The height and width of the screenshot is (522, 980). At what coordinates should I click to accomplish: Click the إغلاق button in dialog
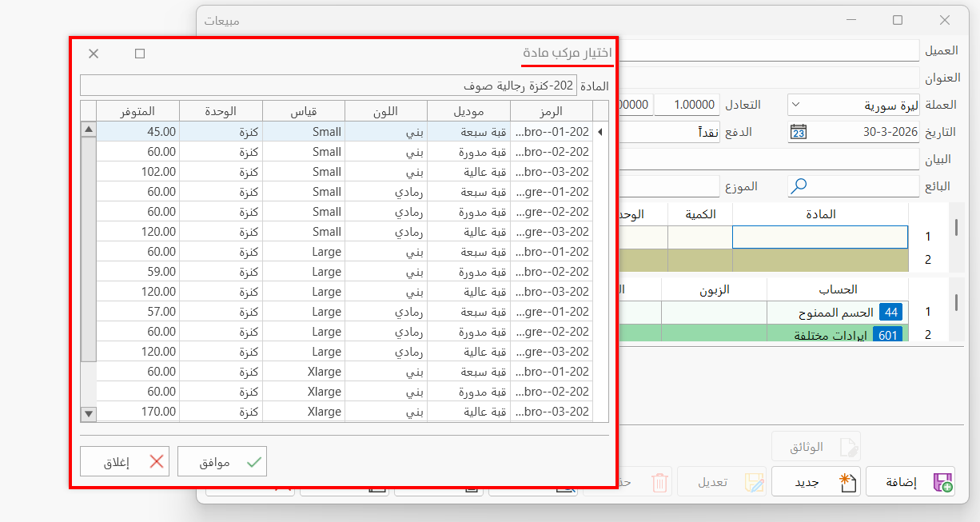tap(125, 461)
